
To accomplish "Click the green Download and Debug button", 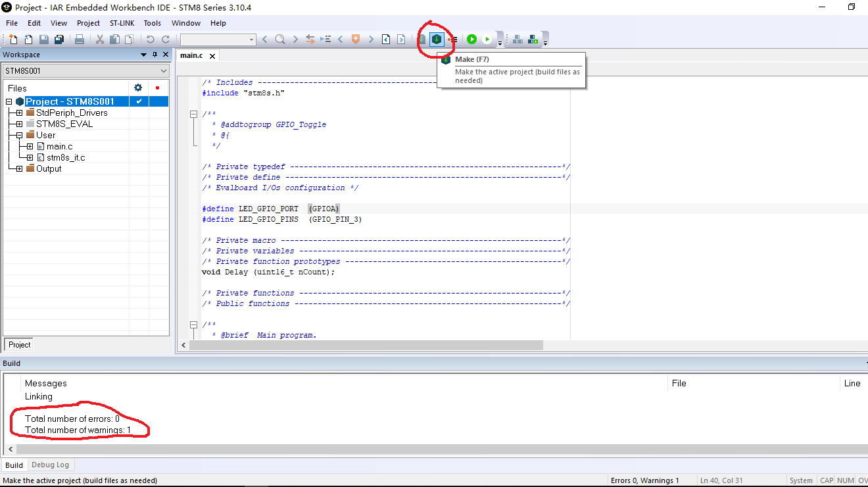I will [471, 39].
